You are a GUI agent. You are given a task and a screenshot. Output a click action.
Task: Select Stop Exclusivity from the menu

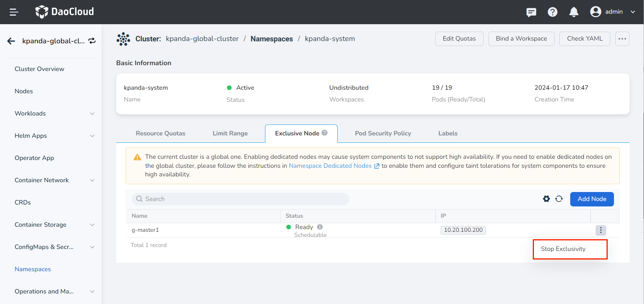[563, 249]
